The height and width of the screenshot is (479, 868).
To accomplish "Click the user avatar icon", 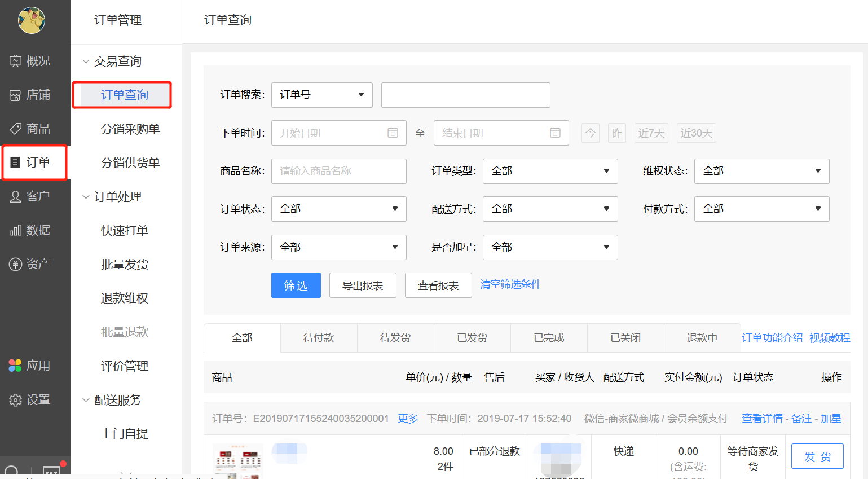I will [32, 20].
